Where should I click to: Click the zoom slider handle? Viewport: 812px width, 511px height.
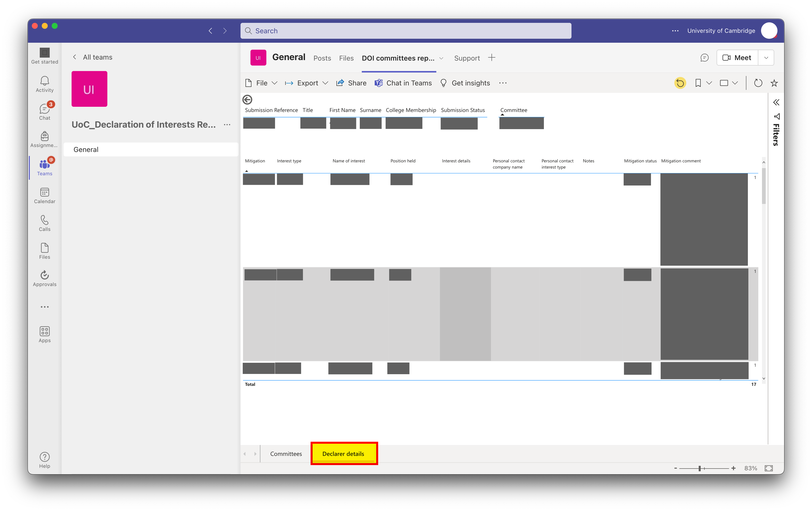pos(700,468)
